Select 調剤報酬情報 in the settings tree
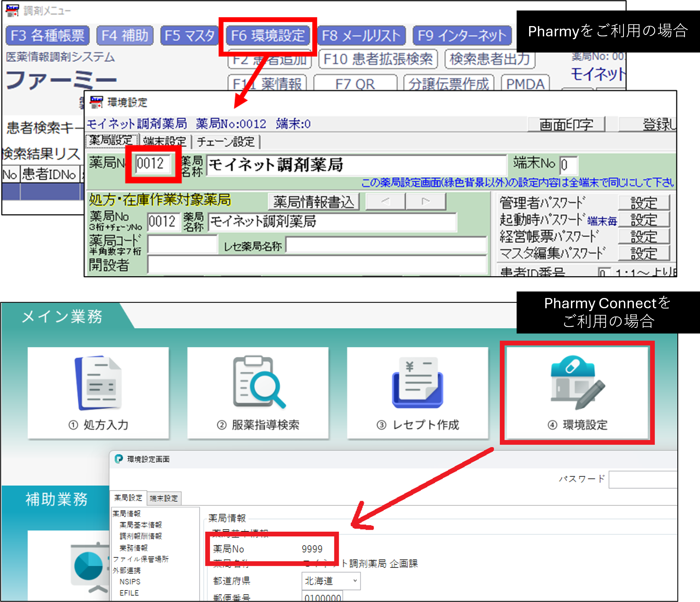 pyautogui.click(x=141, y=536)
